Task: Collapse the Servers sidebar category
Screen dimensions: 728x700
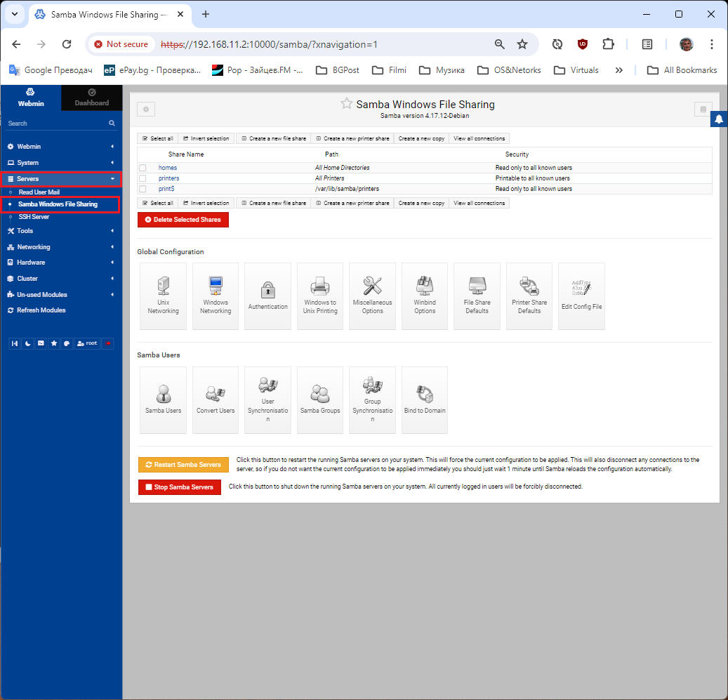Action: click(x=61, y=179)
